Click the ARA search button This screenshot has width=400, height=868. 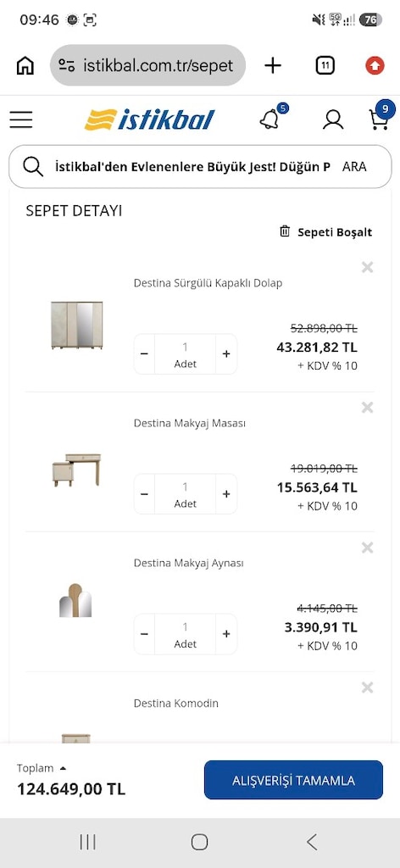click(x=354, y=167)
